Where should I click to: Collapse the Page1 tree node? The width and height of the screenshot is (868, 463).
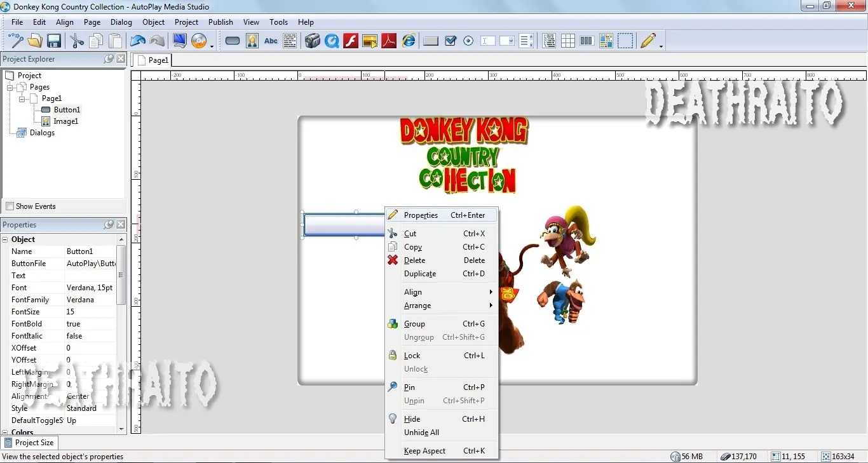pos(22,98)
